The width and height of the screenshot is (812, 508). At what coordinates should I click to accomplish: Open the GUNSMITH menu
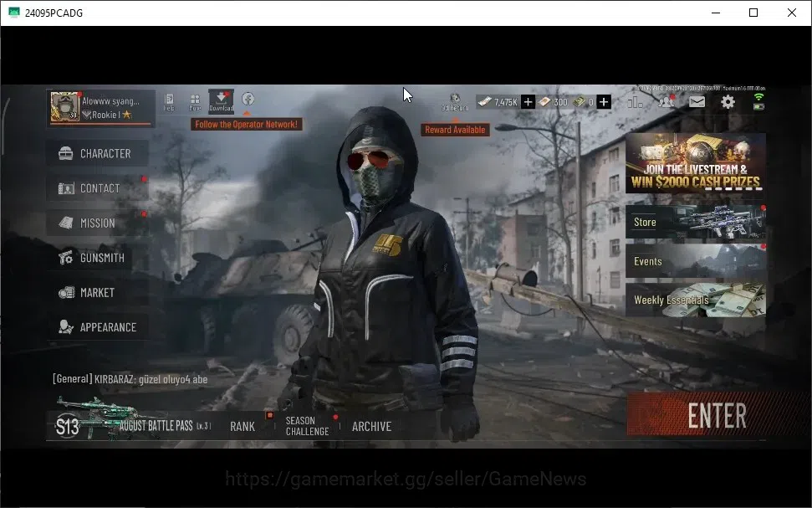click(x=97, y=258)
